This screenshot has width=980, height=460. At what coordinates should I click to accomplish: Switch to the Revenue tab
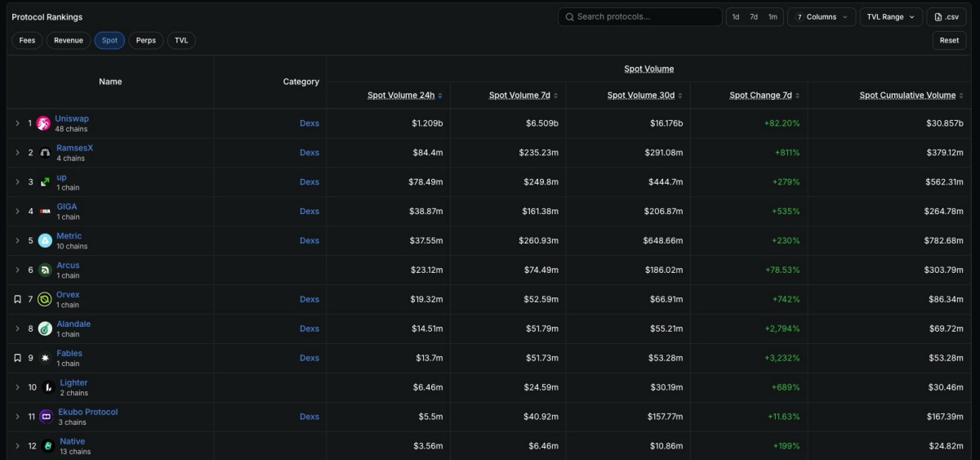click(69, 40)
